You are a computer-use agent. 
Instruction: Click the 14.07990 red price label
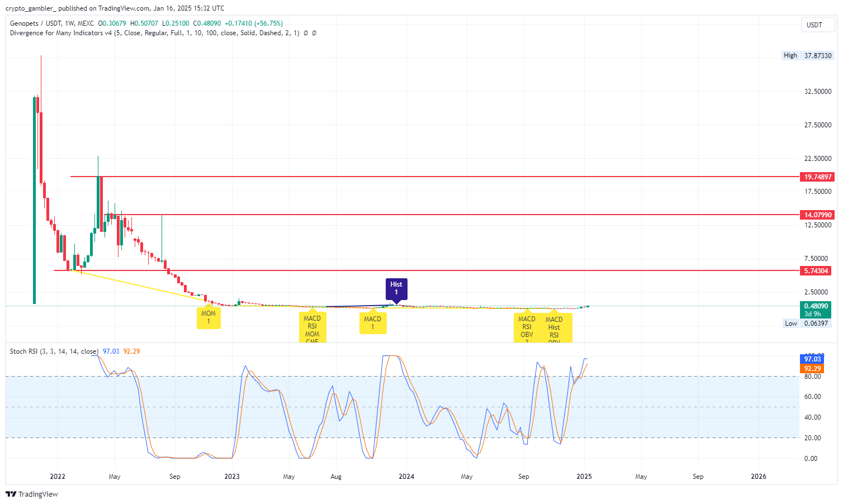pyautogui.click(x=817, y=215)
